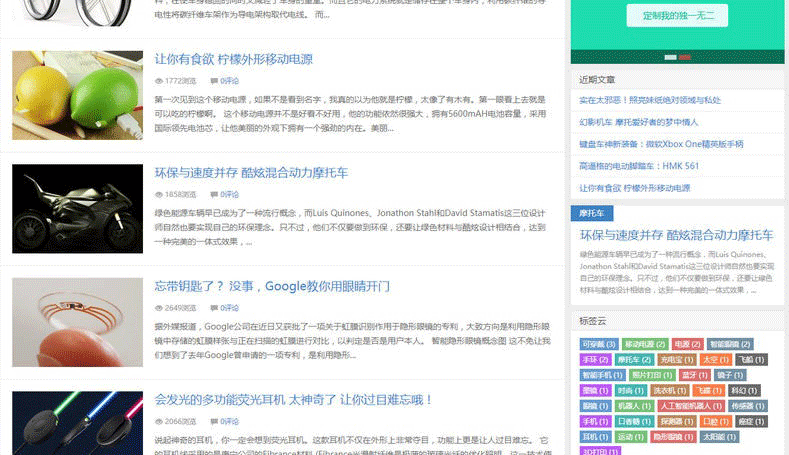Click the comment icon on the glowing earphones post
The height and width of the screenshot is (455, 789).
[x=214, y=421]
